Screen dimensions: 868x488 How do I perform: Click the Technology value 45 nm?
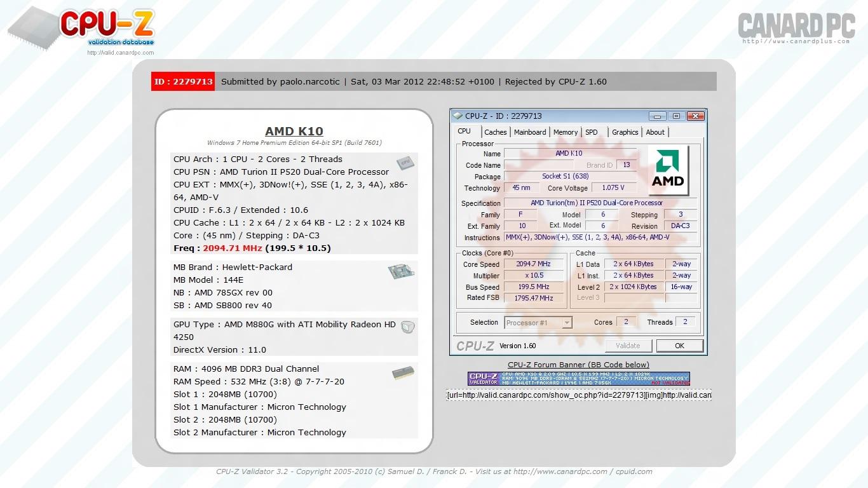point(521,187)
